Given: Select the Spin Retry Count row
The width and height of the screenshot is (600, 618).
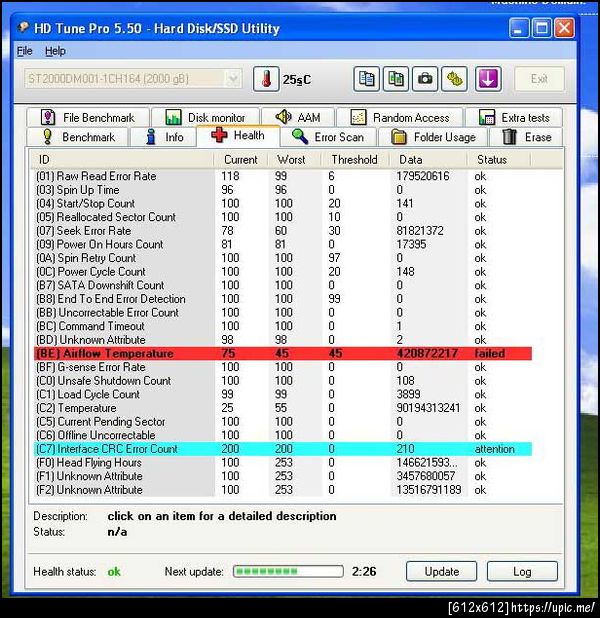Looking at the screenshot, I should click(x=283, y=258).
